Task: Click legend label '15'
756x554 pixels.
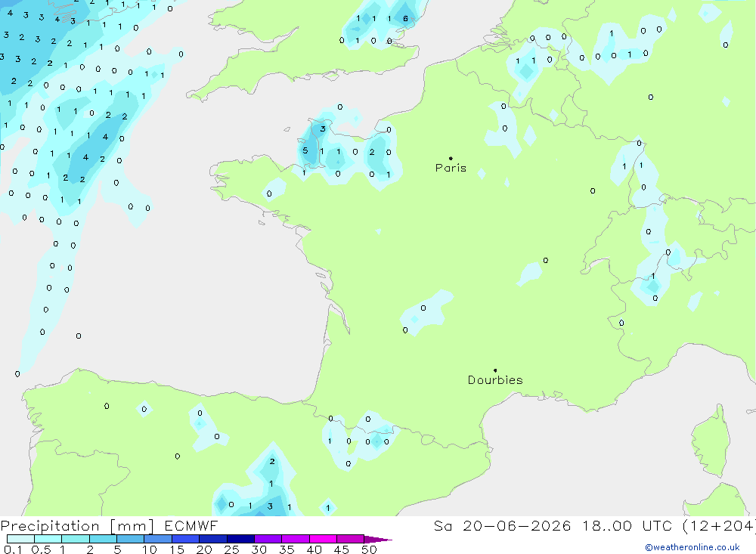Action: pyautogui.click(x=177, y=549)
